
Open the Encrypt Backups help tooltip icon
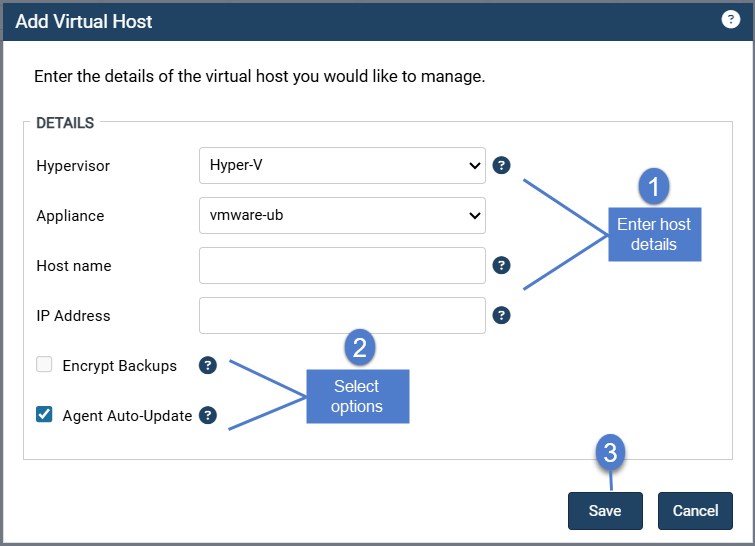click(208, 365)
